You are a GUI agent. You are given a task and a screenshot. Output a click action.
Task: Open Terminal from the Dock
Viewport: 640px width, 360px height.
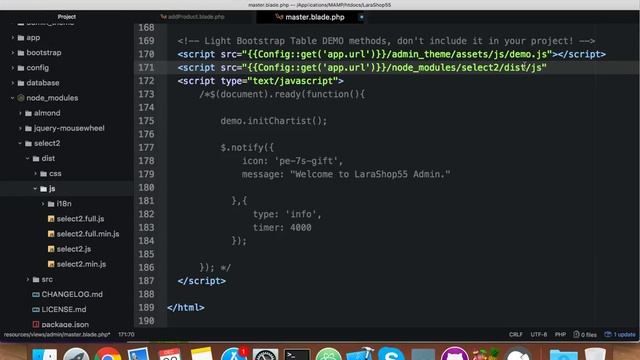pyautogui.click(x=297, y=354)
